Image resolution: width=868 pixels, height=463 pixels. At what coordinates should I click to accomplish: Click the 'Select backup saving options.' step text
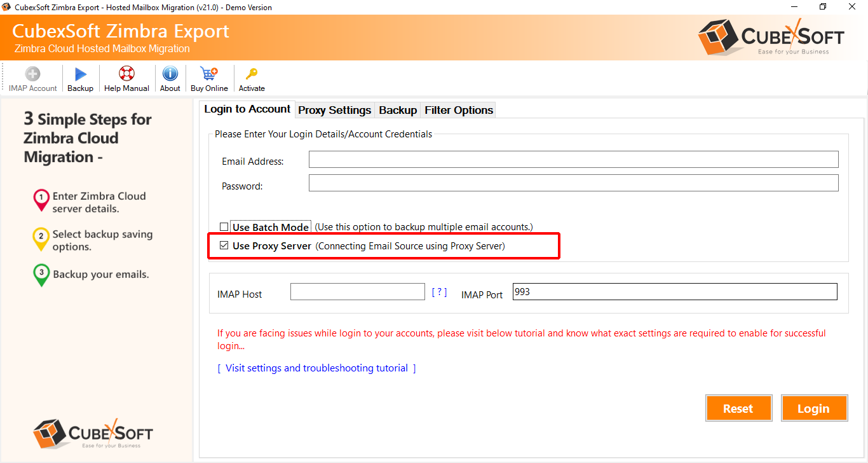coord(102,240)
